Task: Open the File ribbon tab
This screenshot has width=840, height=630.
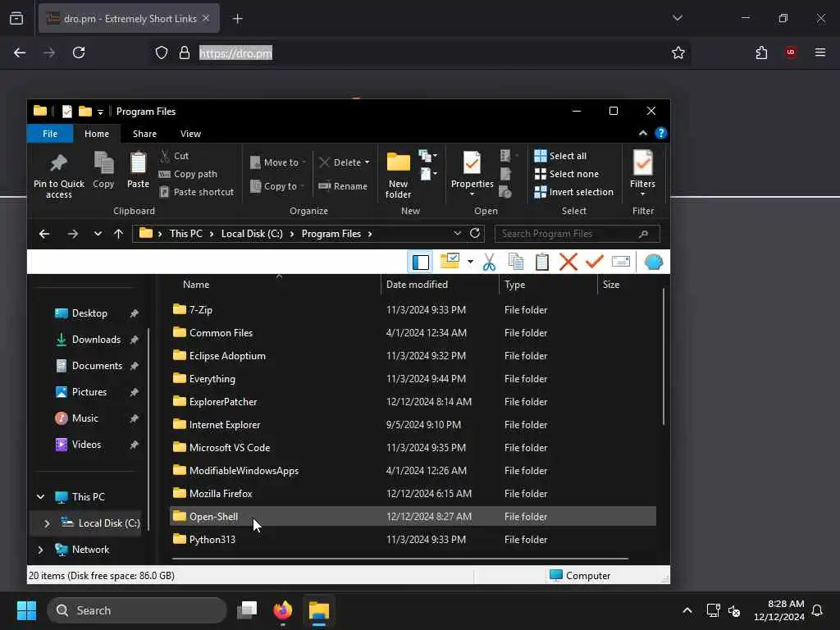Action: pyautogui.click(x=50, y=134)
